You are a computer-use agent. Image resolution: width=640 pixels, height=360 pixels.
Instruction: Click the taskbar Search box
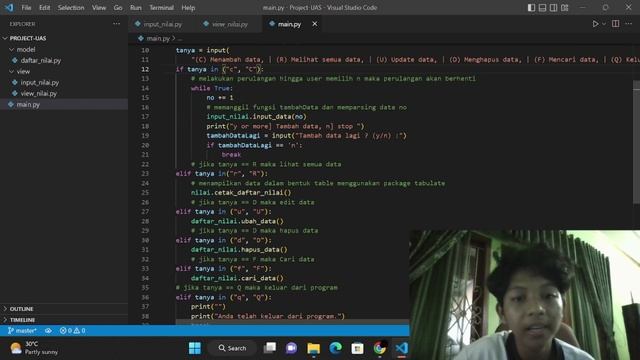coord(232,348)
